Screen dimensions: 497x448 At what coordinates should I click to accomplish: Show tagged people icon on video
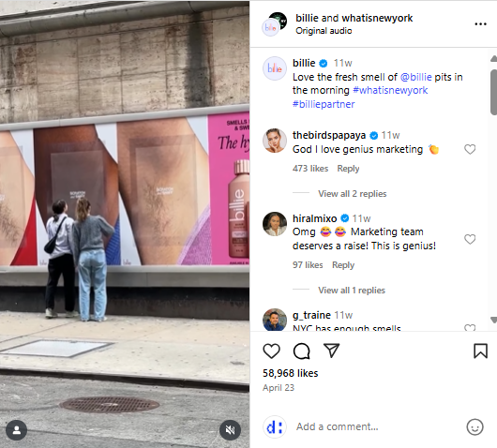(x=17, y=430)
